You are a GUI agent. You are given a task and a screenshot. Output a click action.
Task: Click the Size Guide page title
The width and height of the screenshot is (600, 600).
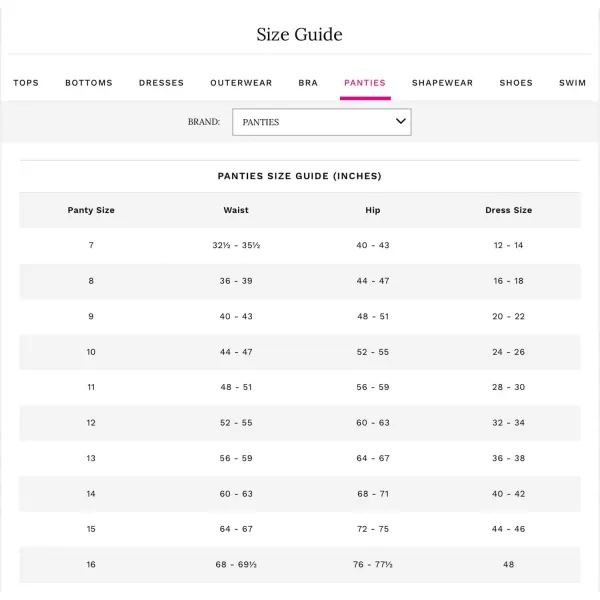[299, 35]
